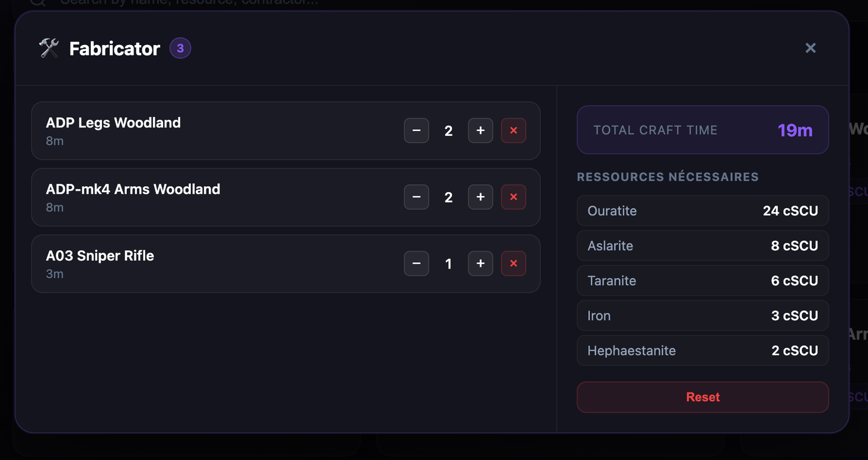Remove ADP Legs Woodland from queue
The width and height of the screenshot is (868, 460).
[x=513, y=130]
